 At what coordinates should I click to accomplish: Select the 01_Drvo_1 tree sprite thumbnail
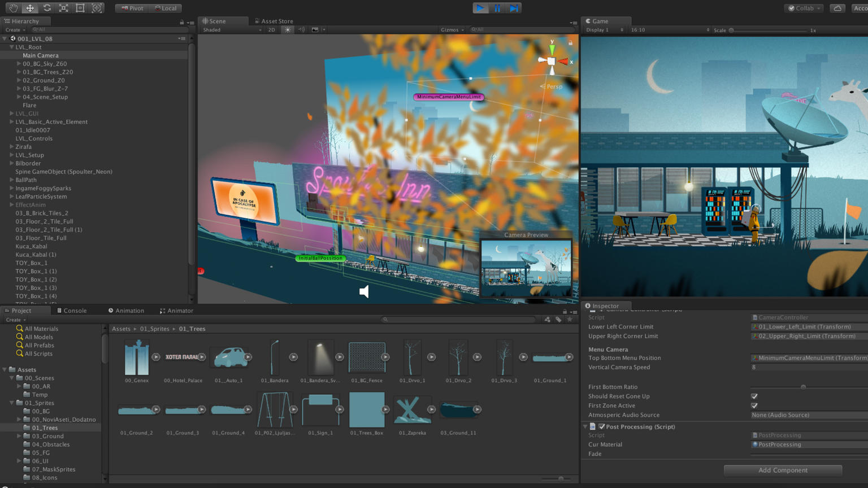413,358
